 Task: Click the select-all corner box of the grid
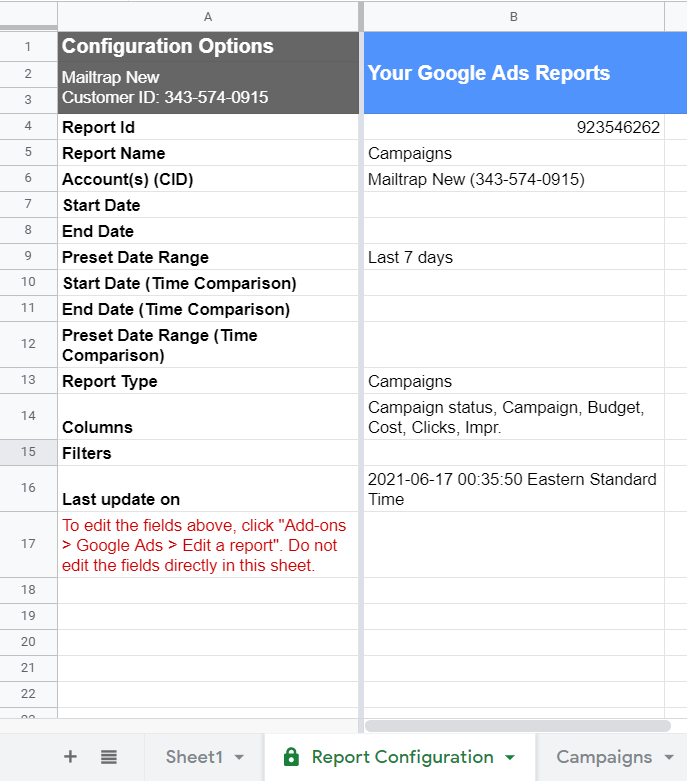tap(28, 15)
